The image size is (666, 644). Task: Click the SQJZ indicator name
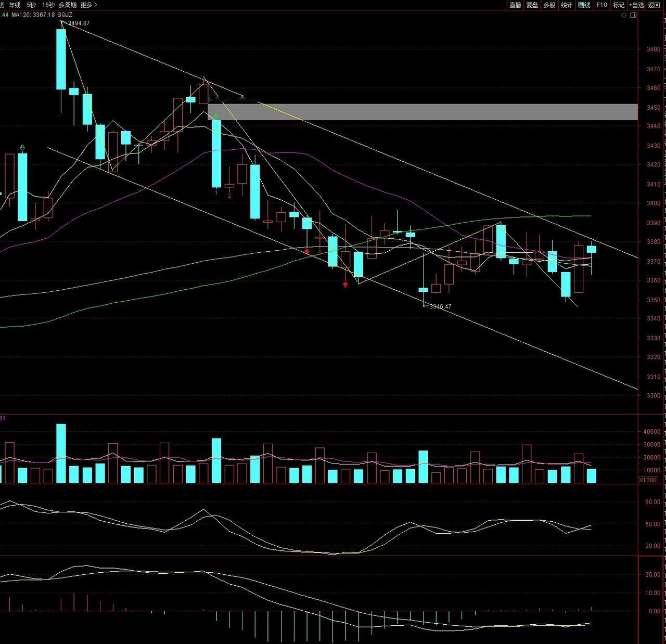(65, 15)
